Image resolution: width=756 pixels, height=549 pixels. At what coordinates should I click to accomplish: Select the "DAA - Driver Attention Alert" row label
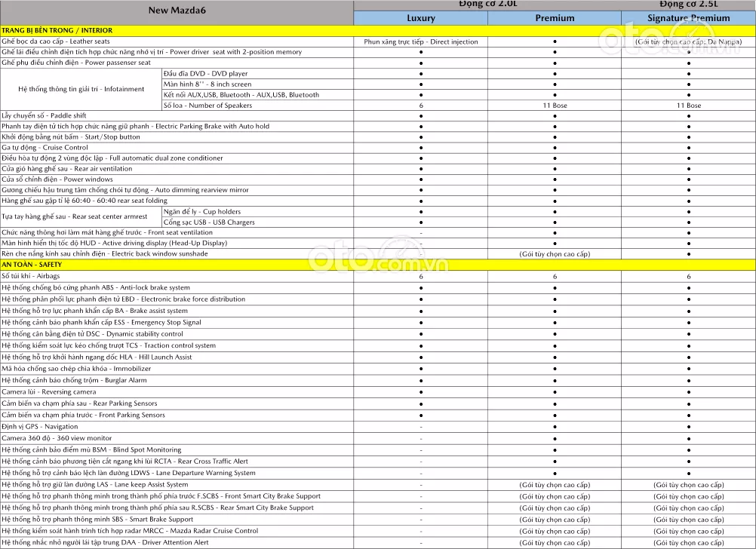click(x=105, y=542)
